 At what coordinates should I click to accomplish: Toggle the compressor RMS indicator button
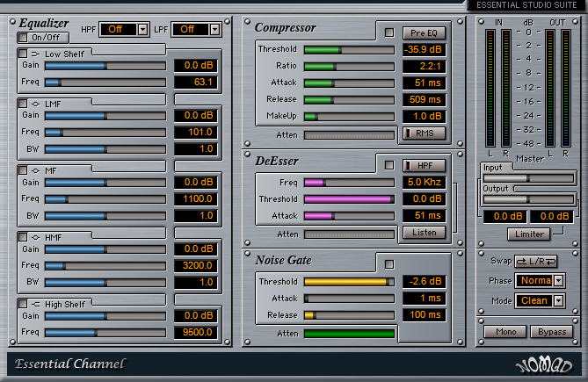tap(425, 133)
